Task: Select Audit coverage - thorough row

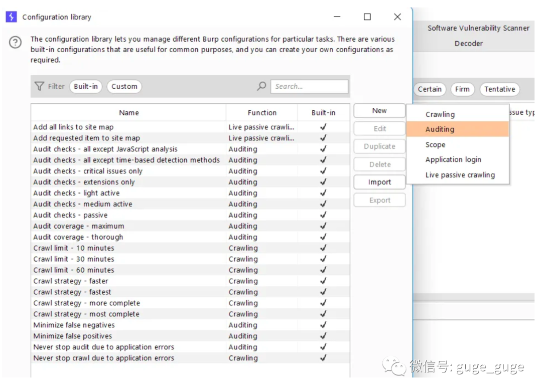Action: coord(190,237)
